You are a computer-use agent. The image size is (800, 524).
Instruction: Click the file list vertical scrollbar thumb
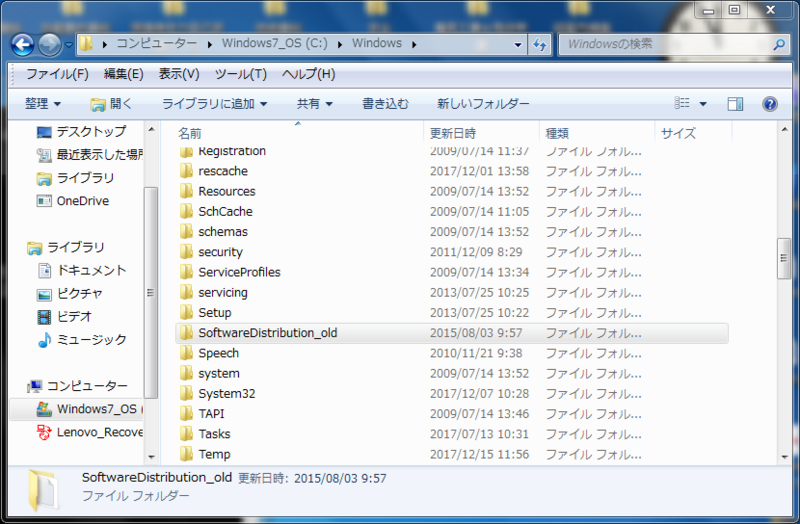coord(784,259)
